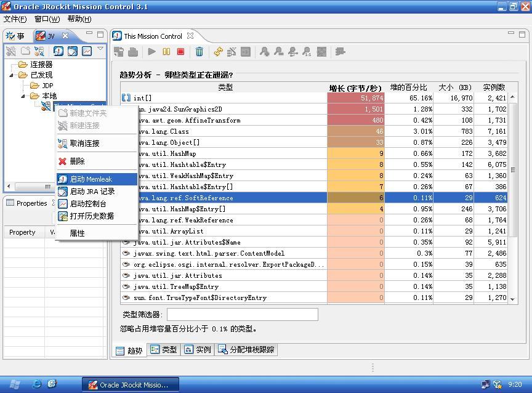
Task: Choose 启动 JRA 记录 from context menu
Action: point(97,192)
